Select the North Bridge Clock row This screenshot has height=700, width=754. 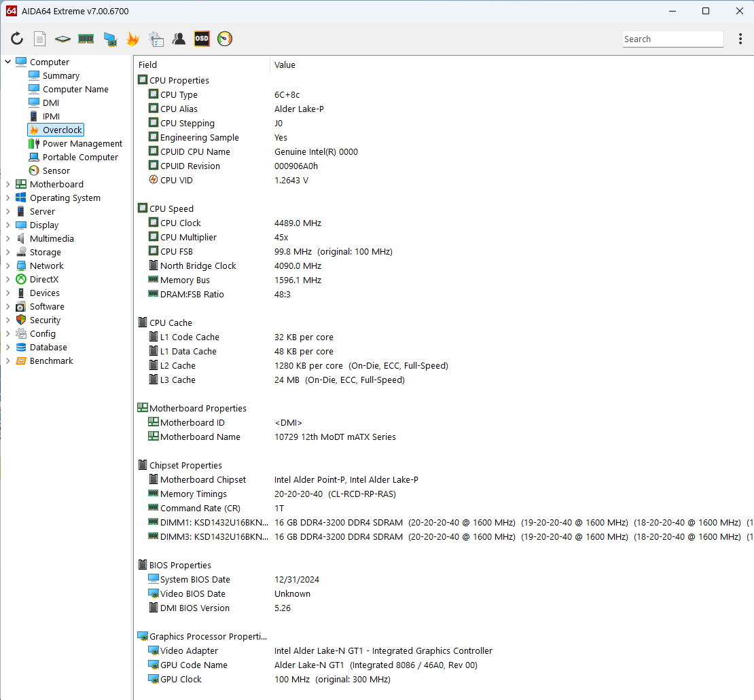pyautogui.click(x=444, y=265)
